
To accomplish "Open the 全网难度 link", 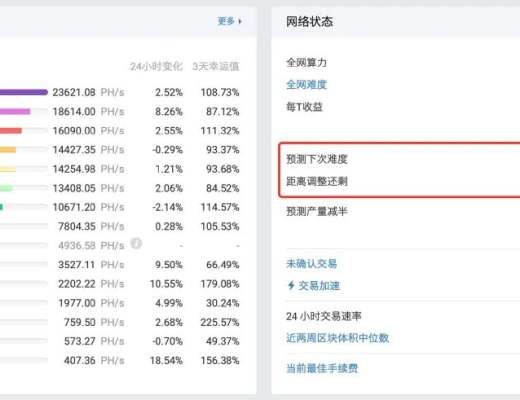I will coord(306,85).
